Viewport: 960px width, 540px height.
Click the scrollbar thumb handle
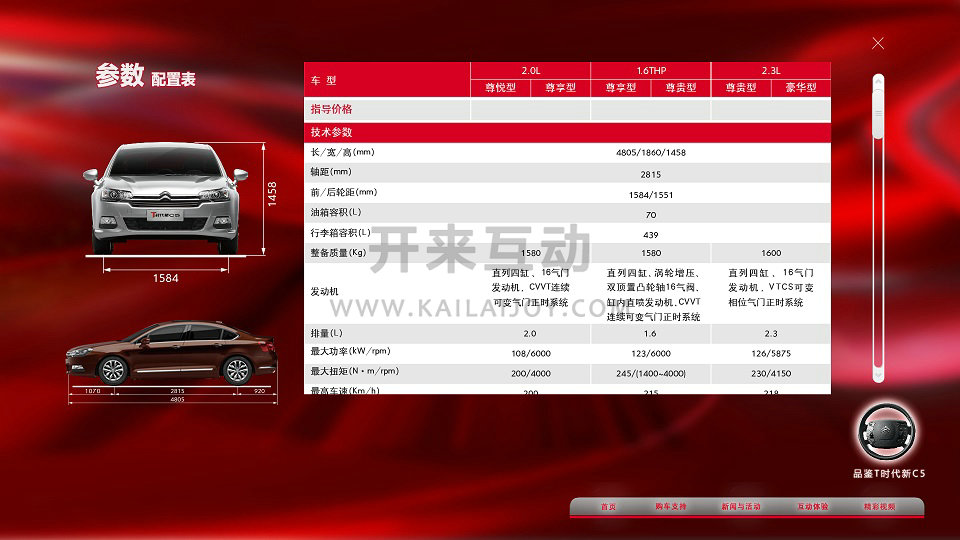878,113
